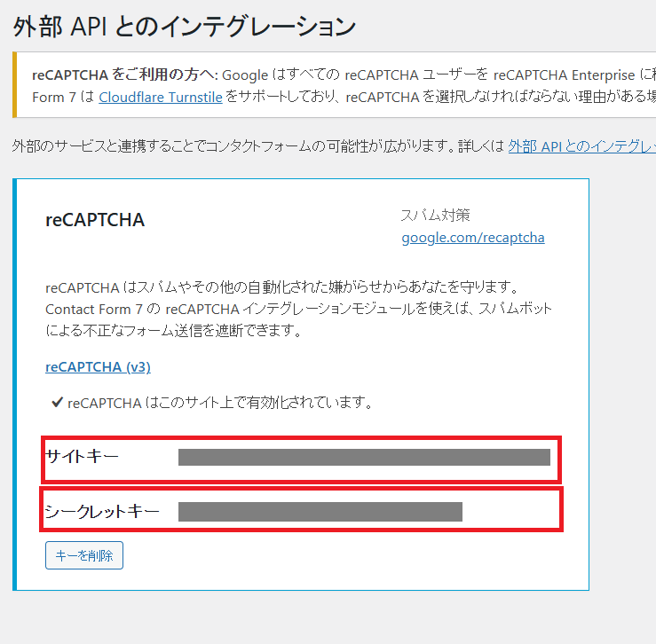Open the Cloudflare Turnstile link
The height and width of the screenshot is (644, 656).
pos(160,97)
